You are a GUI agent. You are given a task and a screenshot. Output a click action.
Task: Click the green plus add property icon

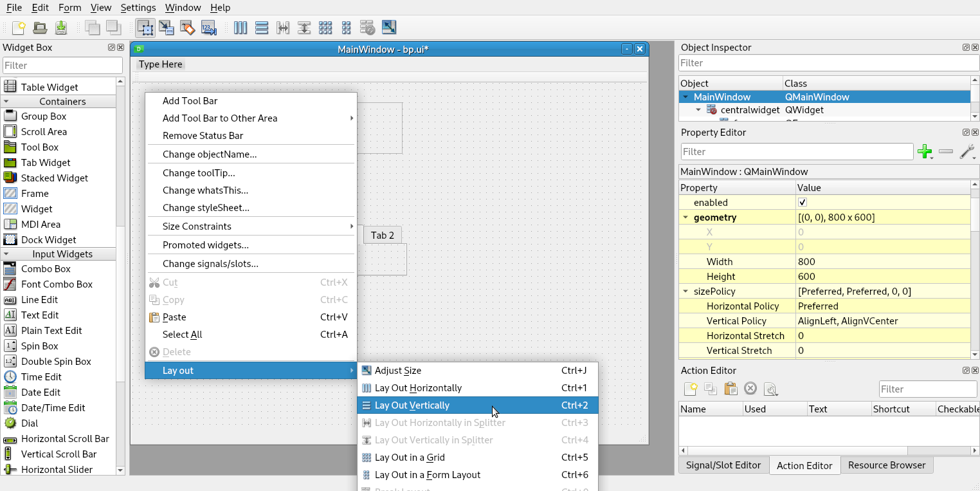click(x=924, y=152)
